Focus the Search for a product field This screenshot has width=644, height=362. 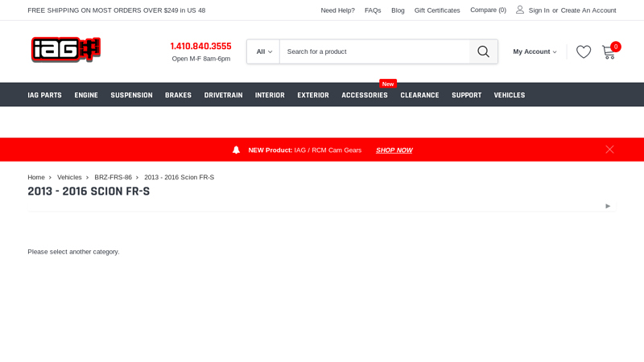click(x=374, y=51)
